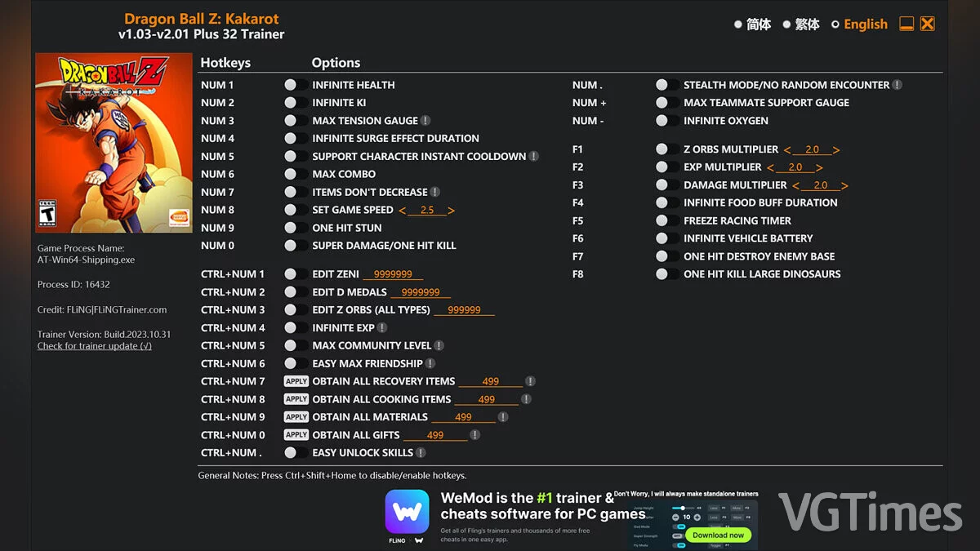Click info icon beside Stealth Mode option
The width and height of the screenshot is (980, 551).
click(897, 85)
